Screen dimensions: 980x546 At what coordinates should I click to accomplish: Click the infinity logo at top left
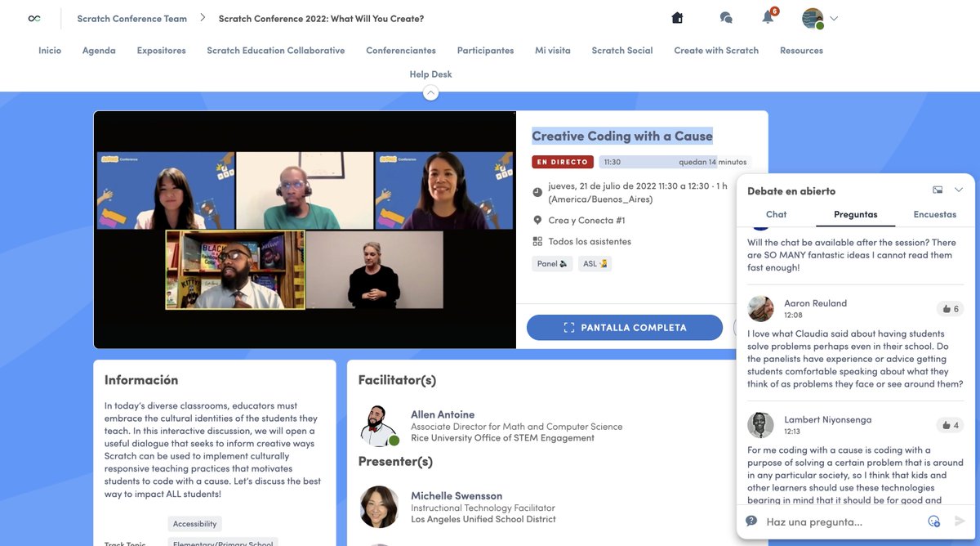coord(34,17)
